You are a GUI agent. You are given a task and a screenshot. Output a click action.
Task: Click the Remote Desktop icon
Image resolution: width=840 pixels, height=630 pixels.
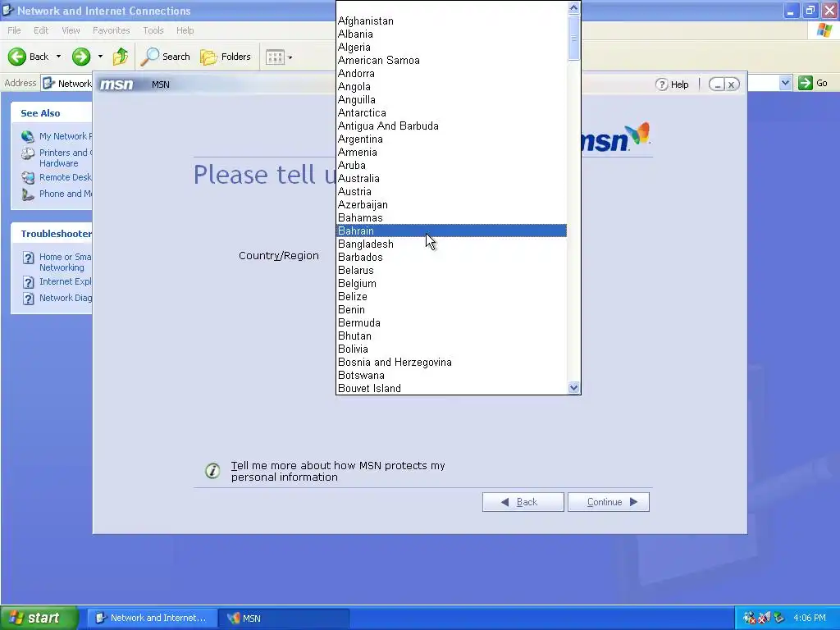[28, 177]
